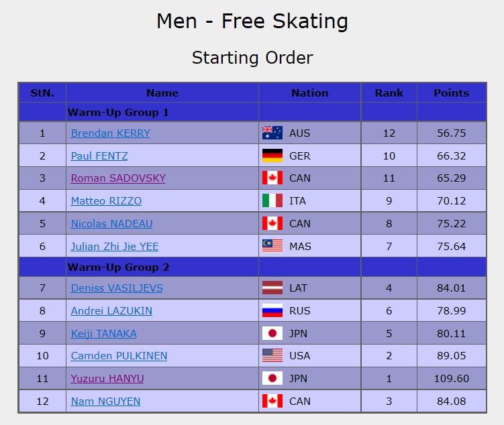Open Deniss VASILJEVS link
The width and height of the screenshot is (504, 425).
click(117, 288)
